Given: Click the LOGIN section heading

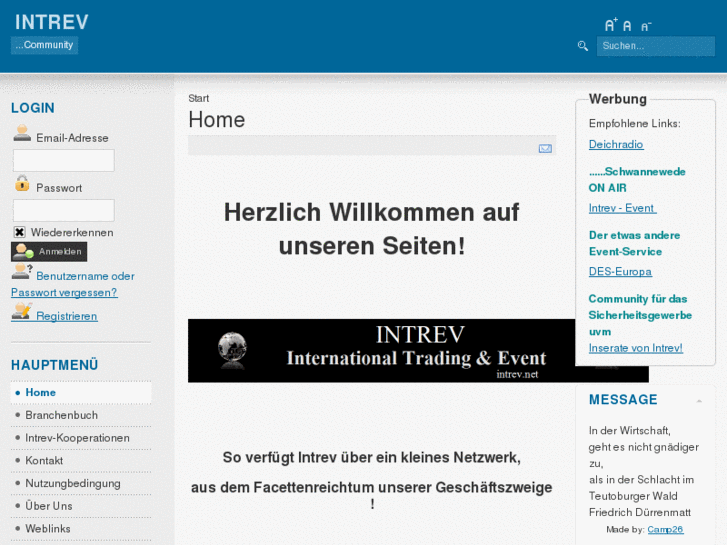Looking at the screenshot, I should pos(33,108).
